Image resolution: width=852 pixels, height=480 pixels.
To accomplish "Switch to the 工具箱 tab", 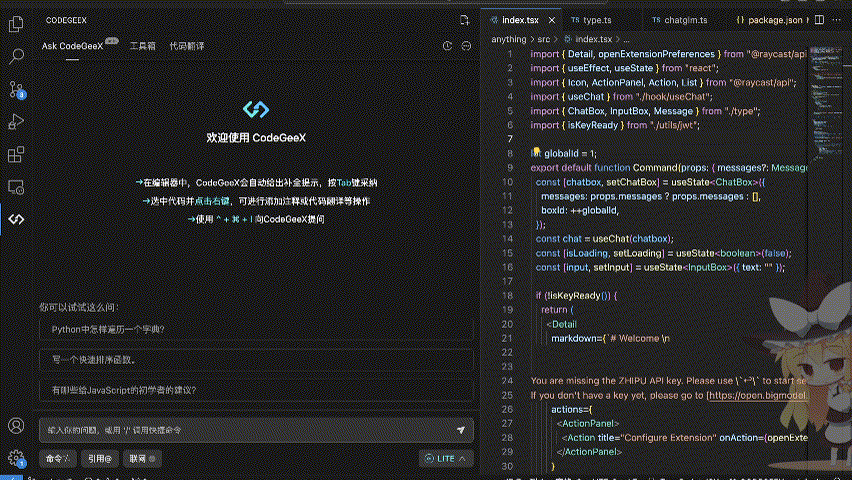I will (143, 46).
